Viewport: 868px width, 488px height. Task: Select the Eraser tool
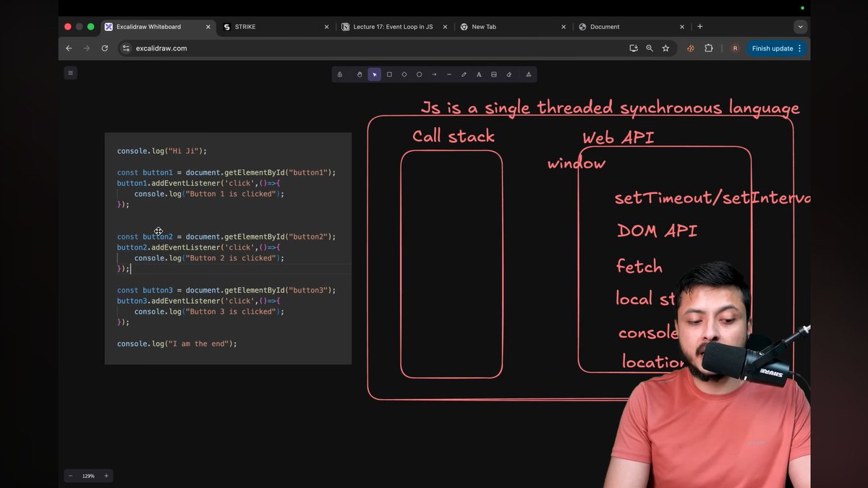509,74
